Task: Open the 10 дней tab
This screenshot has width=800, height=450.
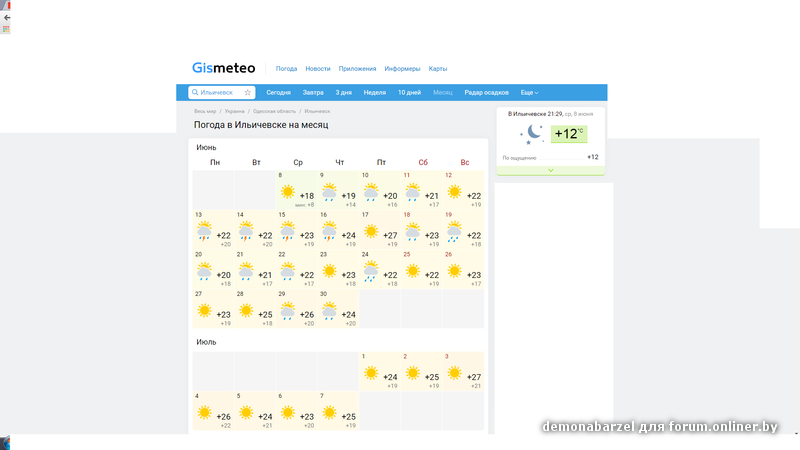Action: (x=409, y=92)
